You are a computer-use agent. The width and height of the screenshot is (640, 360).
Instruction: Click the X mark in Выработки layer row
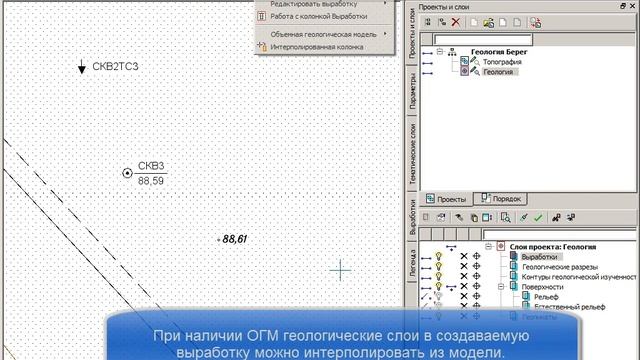(464, 256)
